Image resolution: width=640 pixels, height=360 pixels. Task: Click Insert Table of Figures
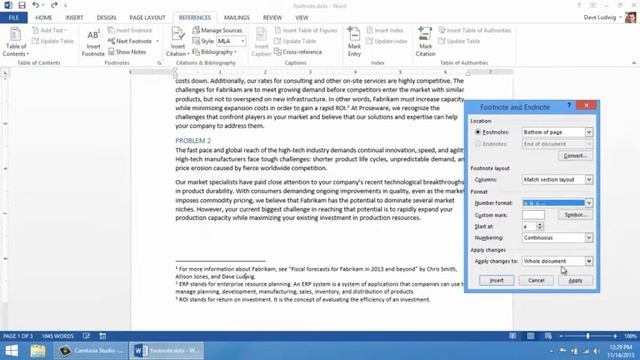(306, 30)
